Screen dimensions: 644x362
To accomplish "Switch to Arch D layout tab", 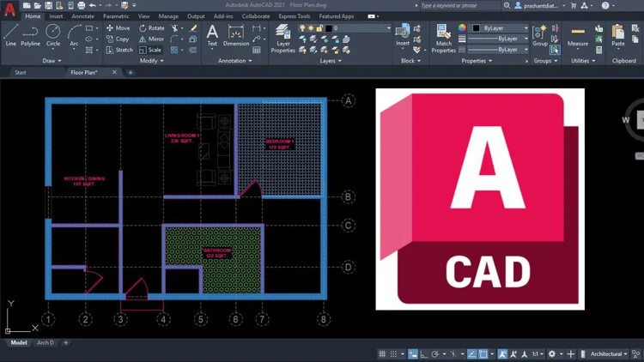I will pos(46,342).
